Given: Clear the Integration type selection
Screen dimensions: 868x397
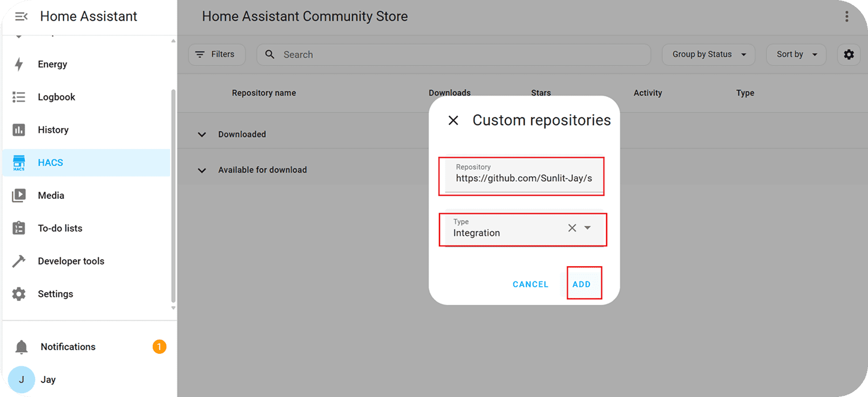Looking at the screenshot, I should [x=572, y=228].
